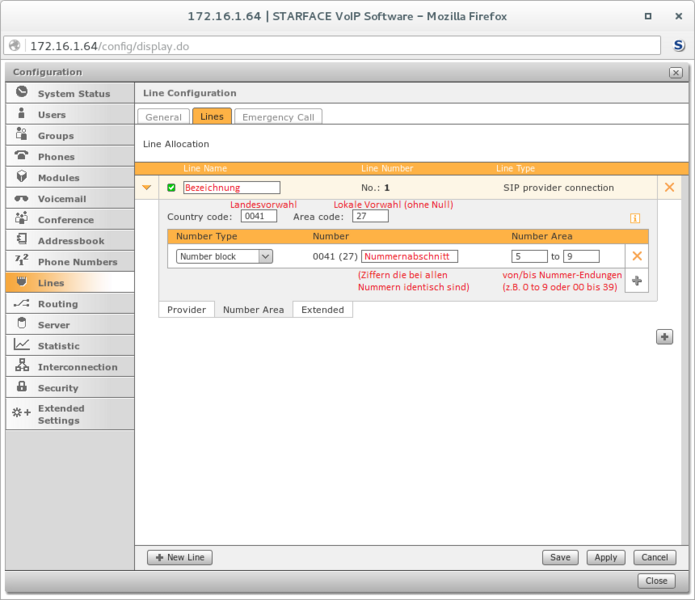Open Interconnection settings
This screenshot has height=600, width=695.
click(x=70, y=367)
